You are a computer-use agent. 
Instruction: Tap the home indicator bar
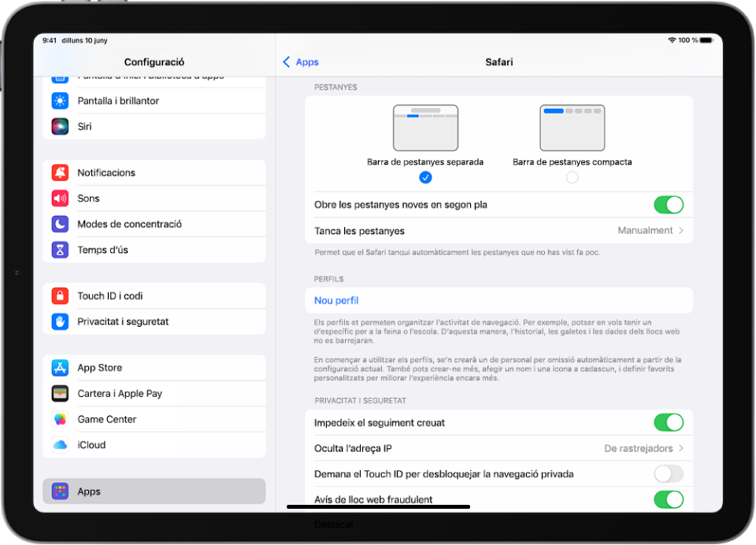coord(379,507)
